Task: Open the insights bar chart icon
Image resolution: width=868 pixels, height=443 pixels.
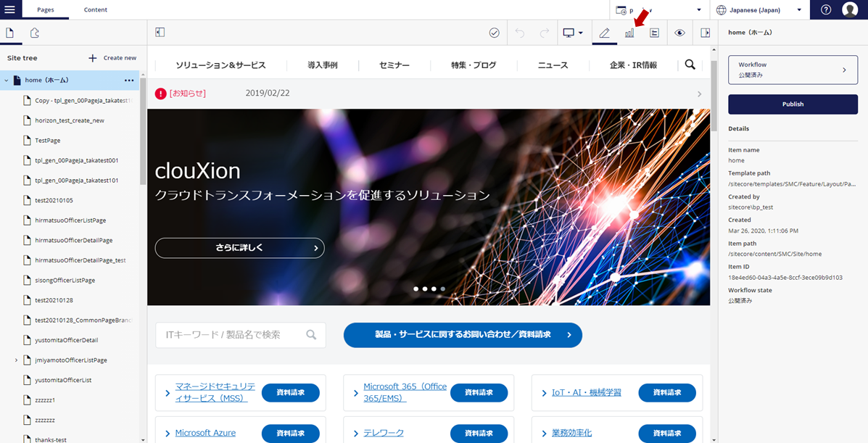Action: (629, 33)
